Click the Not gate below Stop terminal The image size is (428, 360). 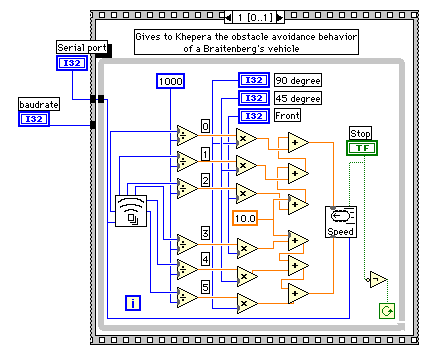tap(377, 279)
